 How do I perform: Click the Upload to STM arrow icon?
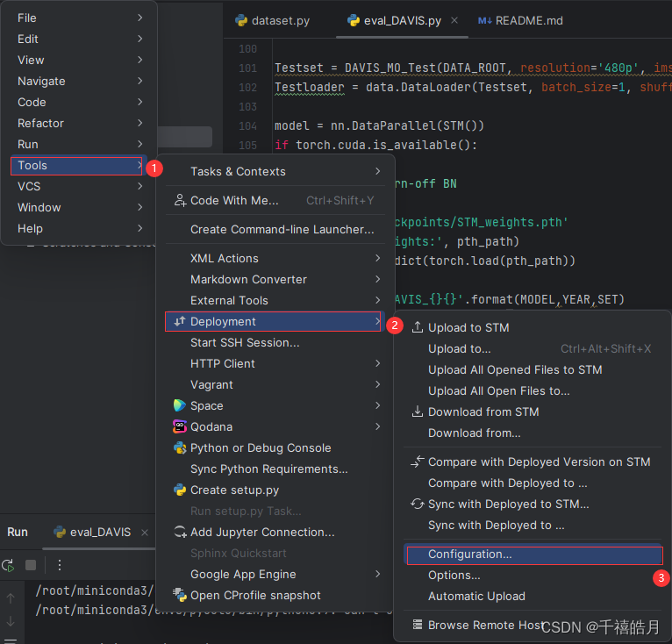point(417,327)
